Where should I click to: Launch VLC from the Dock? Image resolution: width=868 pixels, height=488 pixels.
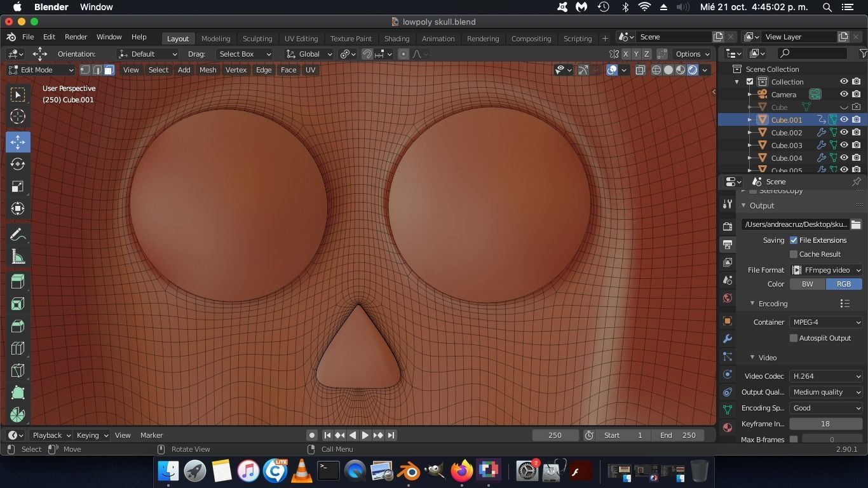point(302,471)
